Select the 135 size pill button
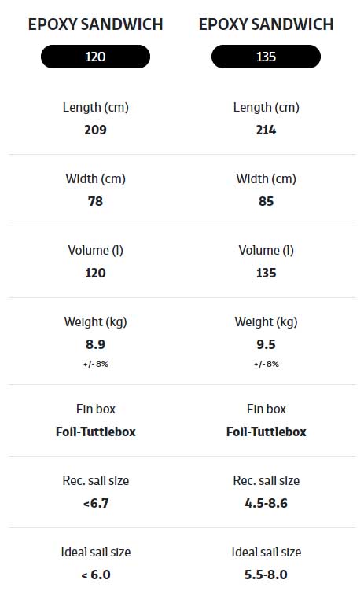This screenshot has width=364, height=606. click(266, 57)
